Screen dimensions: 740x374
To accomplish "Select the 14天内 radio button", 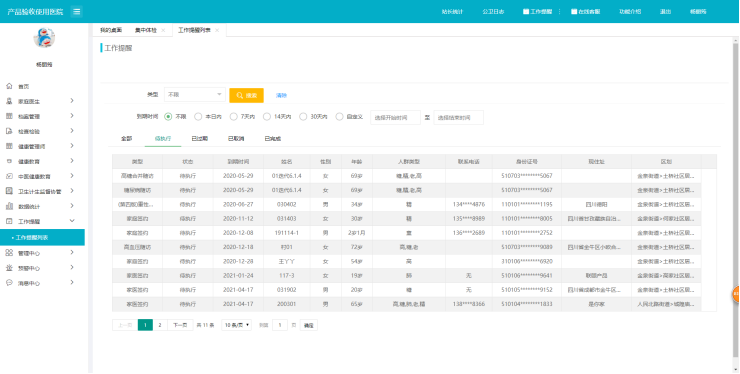I will 267,117.
